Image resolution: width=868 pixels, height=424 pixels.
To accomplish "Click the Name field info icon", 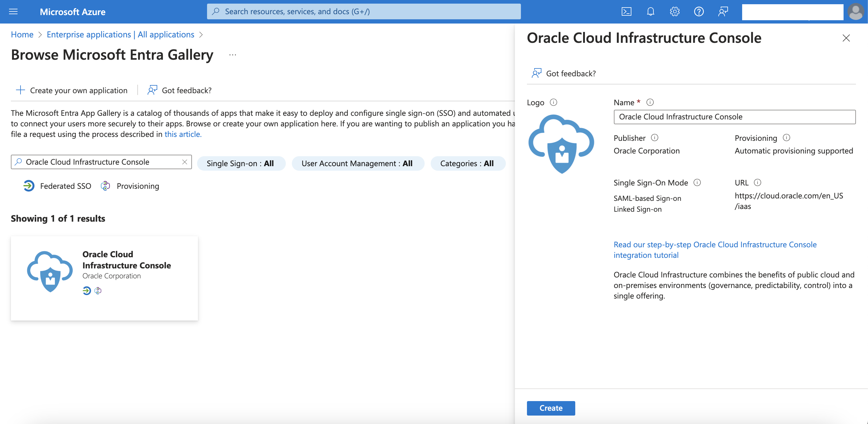I will (650, 102).
